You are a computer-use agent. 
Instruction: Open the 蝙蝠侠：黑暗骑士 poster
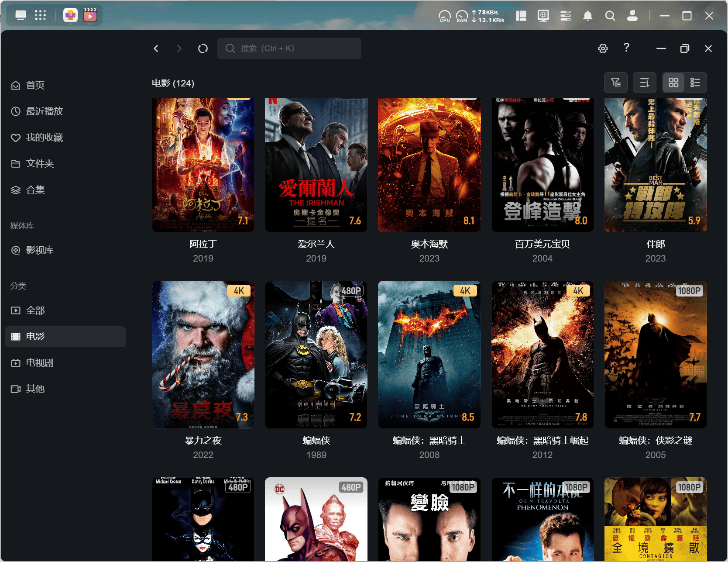pyautogui.click(x=429, y=355)
